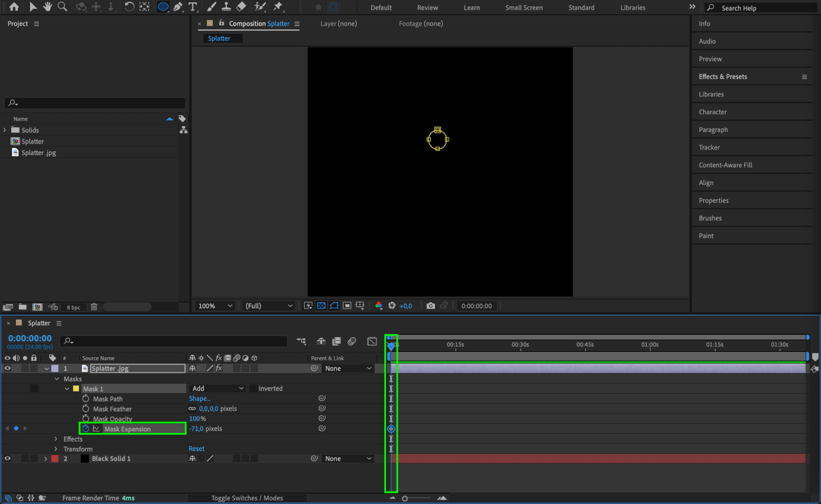The image size is (821, 504).
Task: Click the Zoom tool magnifier
Action: [x=62, y=7]
